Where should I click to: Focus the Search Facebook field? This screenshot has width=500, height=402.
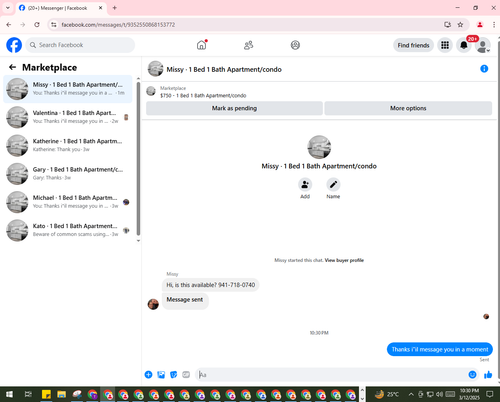80,45
